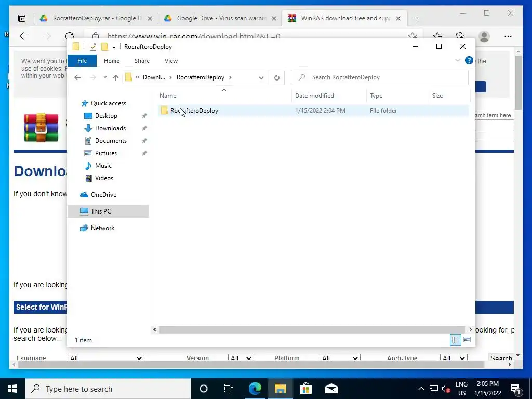Open the Share ribbon tab
The width and height of the screenshot is (532, 399).
coord(142,61)
